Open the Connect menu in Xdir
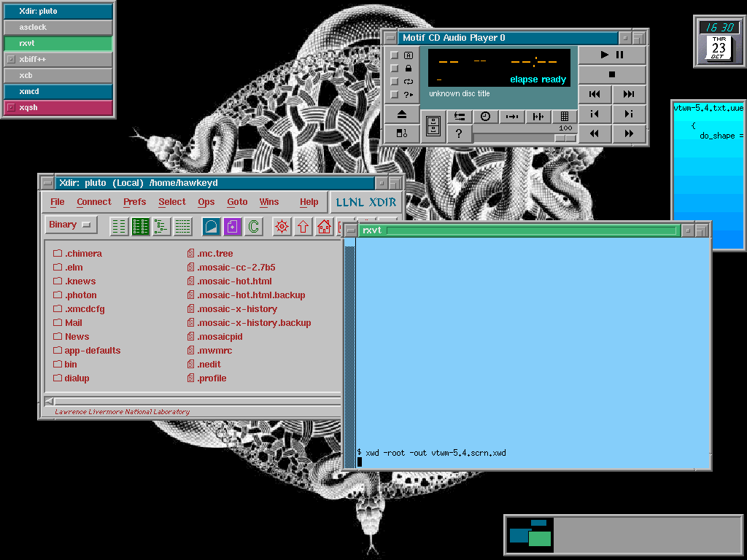The image size is (747, 560). click(x=94, y=202)
